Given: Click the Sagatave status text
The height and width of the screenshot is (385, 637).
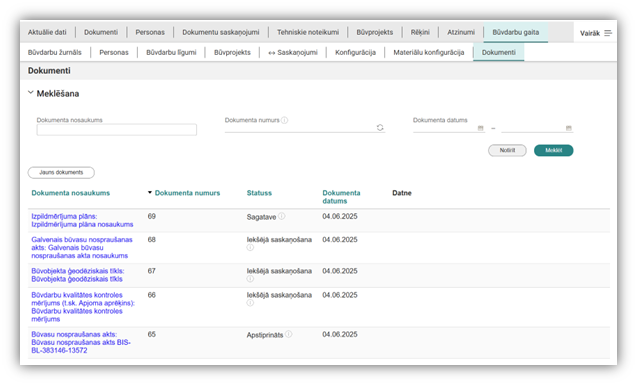Looking at the screenshot, I should (x=261, y=217).
